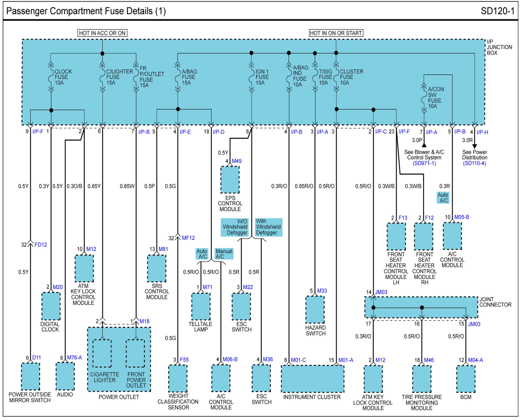Click the SD971-1 blower reference link
Viewport: 522px width, 420px height.
[424, 163]
